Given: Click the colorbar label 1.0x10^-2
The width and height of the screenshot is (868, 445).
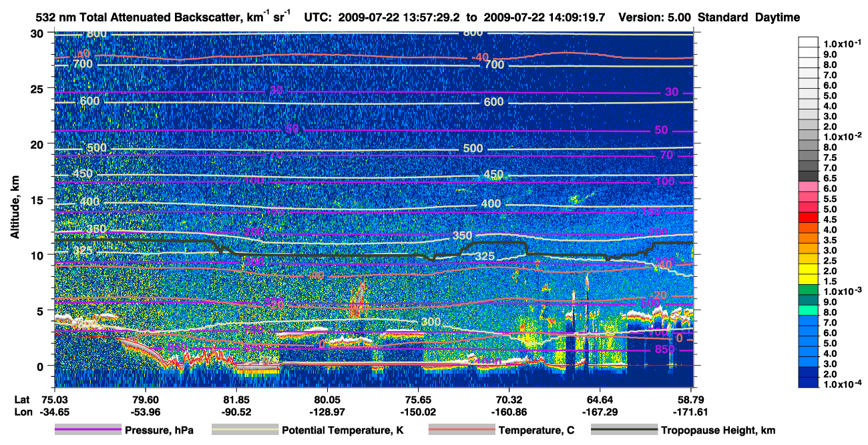Looking at the screenshot, I should click(843, 136).
